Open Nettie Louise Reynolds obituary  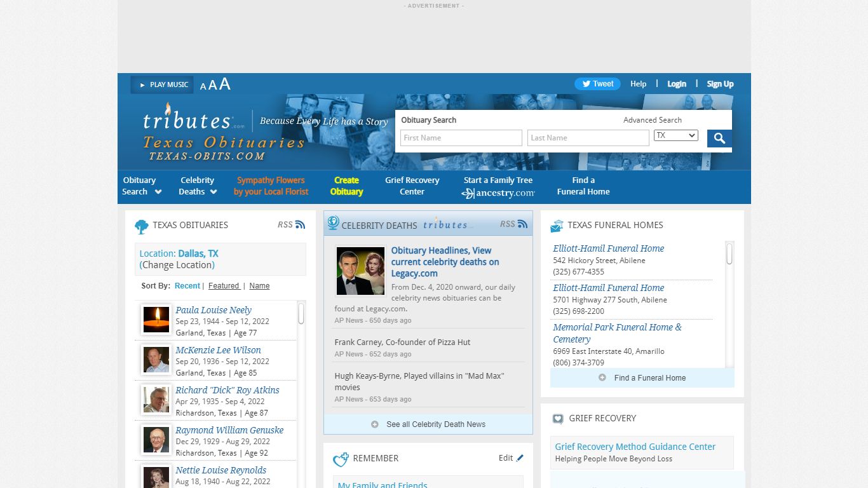pos(221,470)
